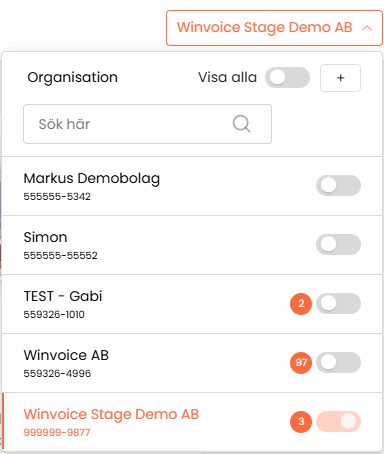Viewport: 384px width, 454px height.
Task: Click the badge showing 3 on Stage Demo
Action: coord(301,422)
